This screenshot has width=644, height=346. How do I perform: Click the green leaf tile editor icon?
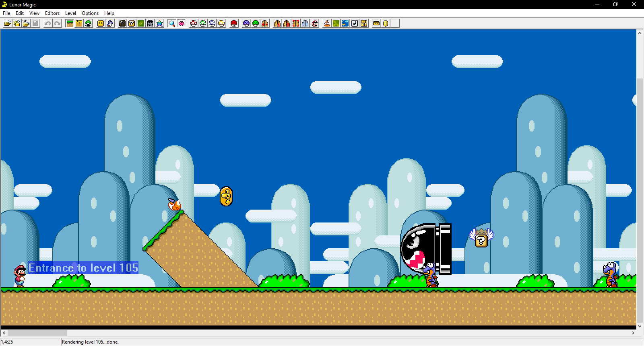[141, 23]
